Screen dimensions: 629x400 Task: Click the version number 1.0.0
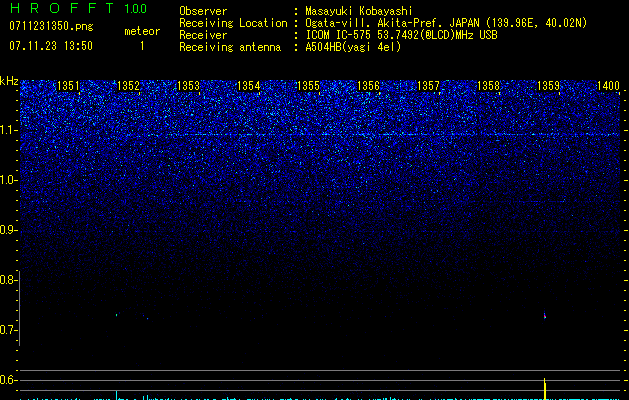coord(135,8)
